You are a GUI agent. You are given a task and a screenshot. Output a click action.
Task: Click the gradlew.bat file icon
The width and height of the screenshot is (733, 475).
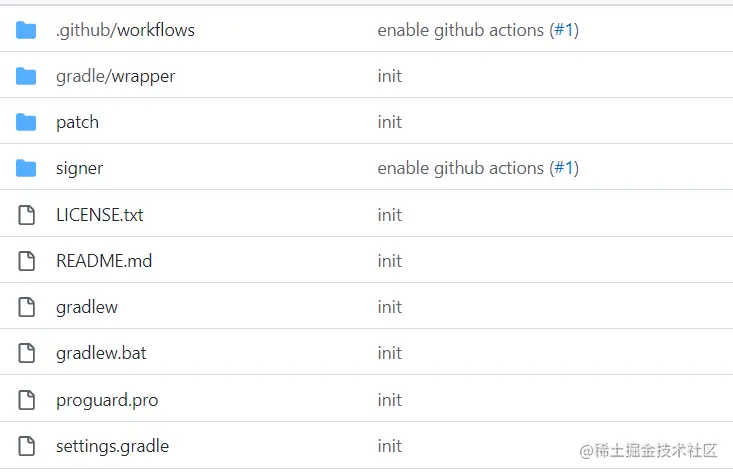click(26, 353)
